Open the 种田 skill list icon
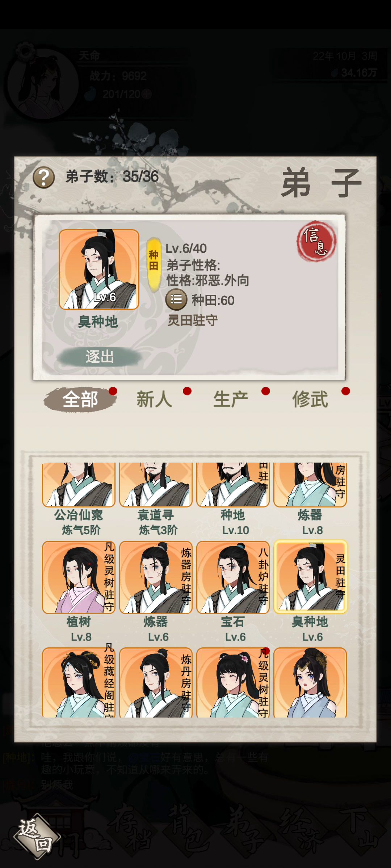 click(176, 300)
